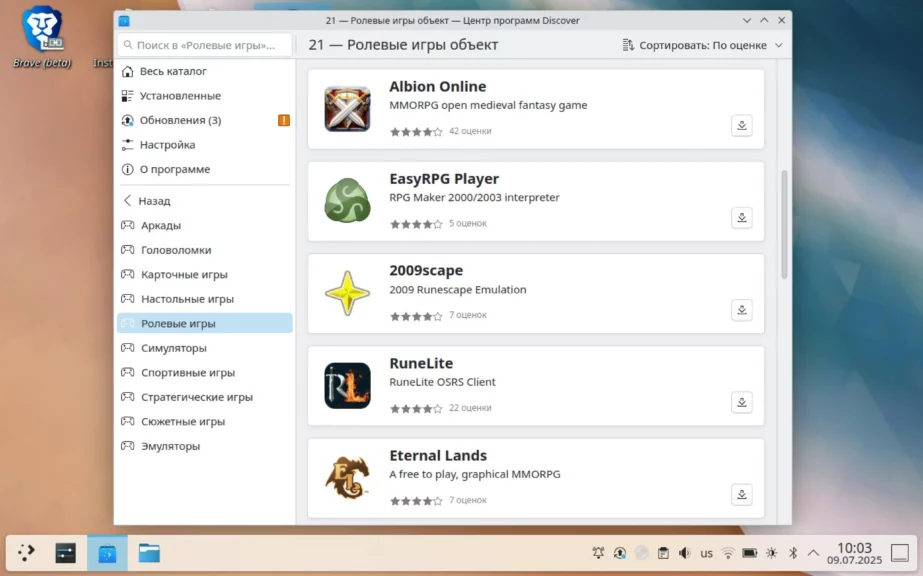The image size is (923, 576).
Task: Expand the hidden system tray icons arrow
Action: [813, 553]
